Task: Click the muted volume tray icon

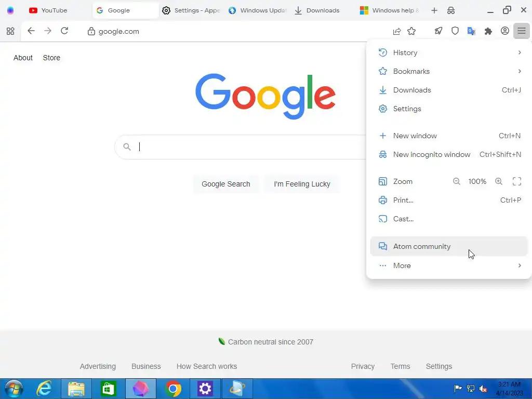Action: click(x=483, y=389)
